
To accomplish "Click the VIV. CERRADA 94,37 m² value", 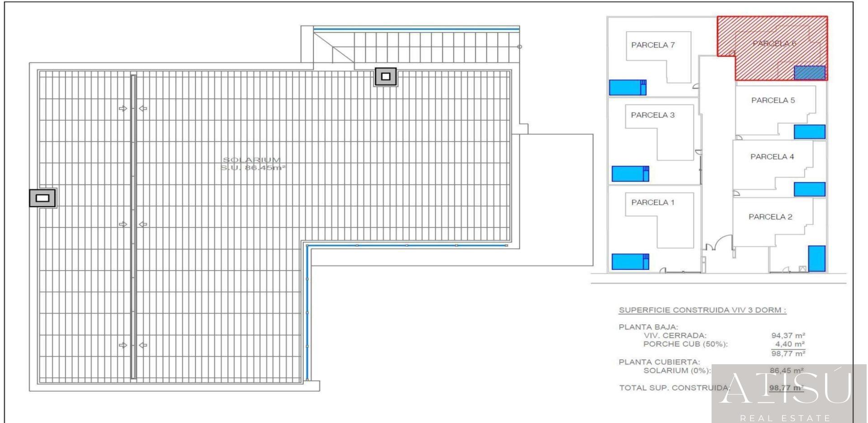I will click(x=788, y=336).
